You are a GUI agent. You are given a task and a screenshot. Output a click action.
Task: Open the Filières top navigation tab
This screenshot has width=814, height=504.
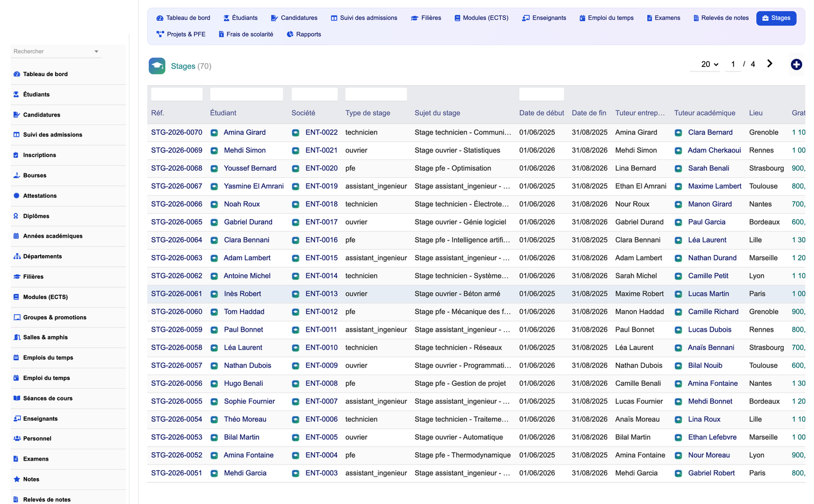tap(426, 18)
